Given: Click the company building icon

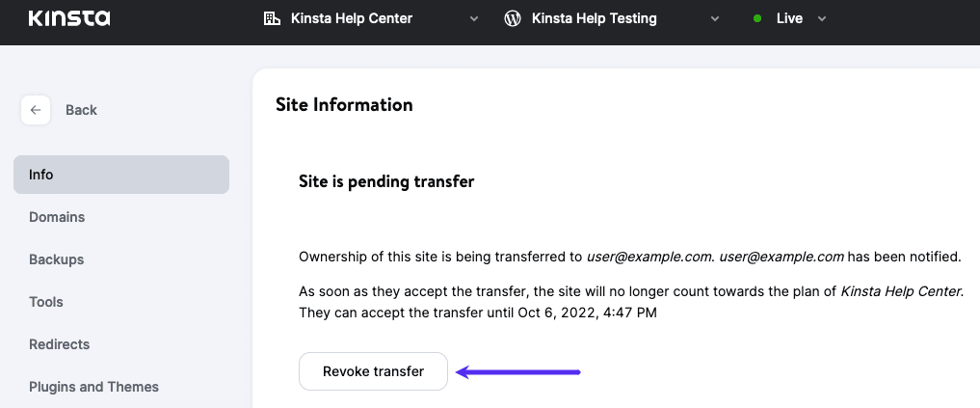Looking at the screenshot, I should [272, 18].
